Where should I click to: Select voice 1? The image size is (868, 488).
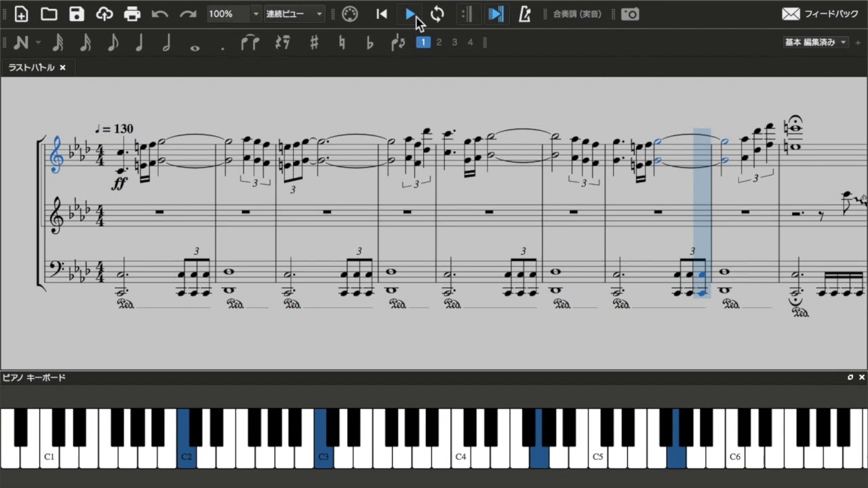click(423, 42)
